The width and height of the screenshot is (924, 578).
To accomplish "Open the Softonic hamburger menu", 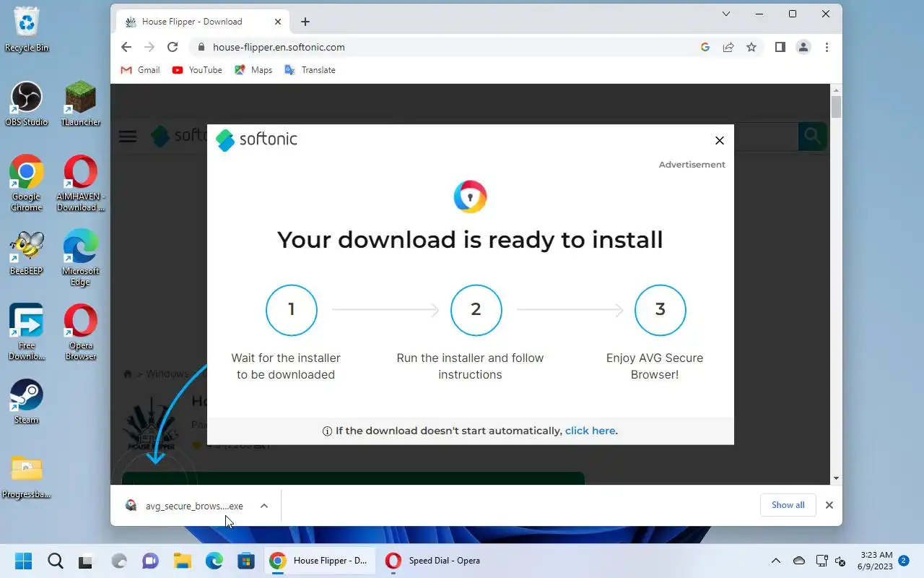I will [128, 137].
